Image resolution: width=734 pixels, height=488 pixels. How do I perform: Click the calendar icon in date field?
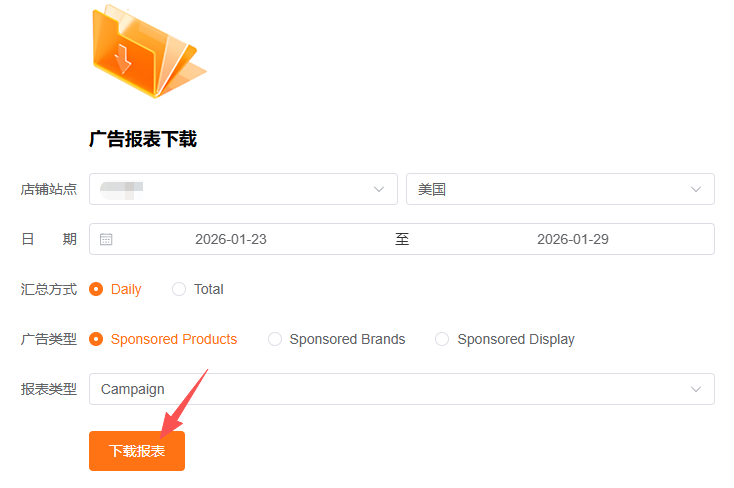coord(106,239)
